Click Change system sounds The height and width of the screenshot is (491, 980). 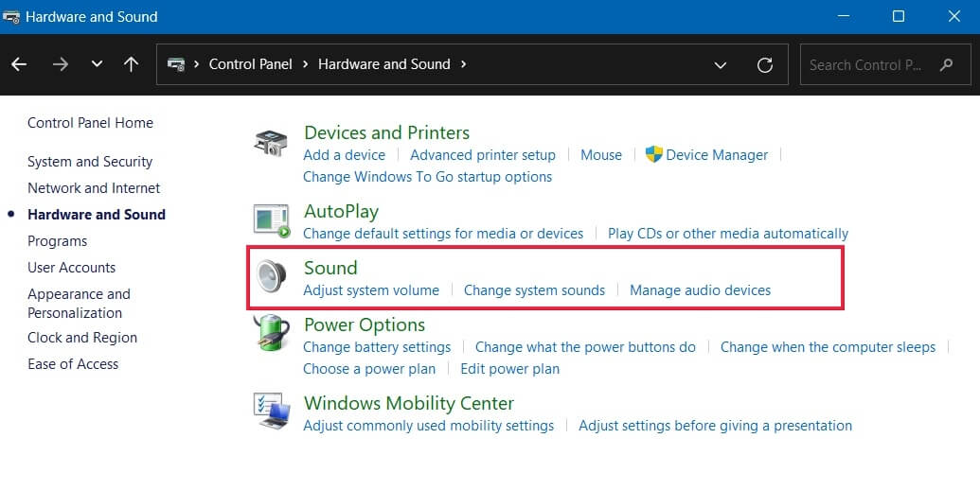(534, 290)
